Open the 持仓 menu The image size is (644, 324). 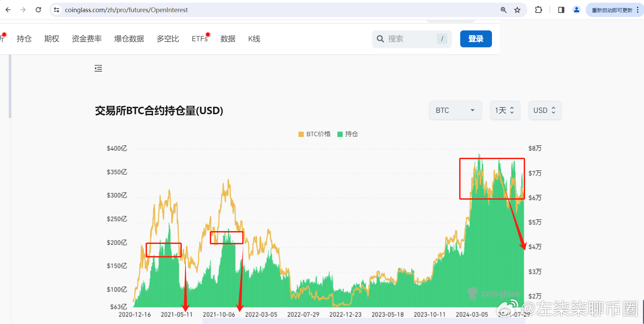24,39
